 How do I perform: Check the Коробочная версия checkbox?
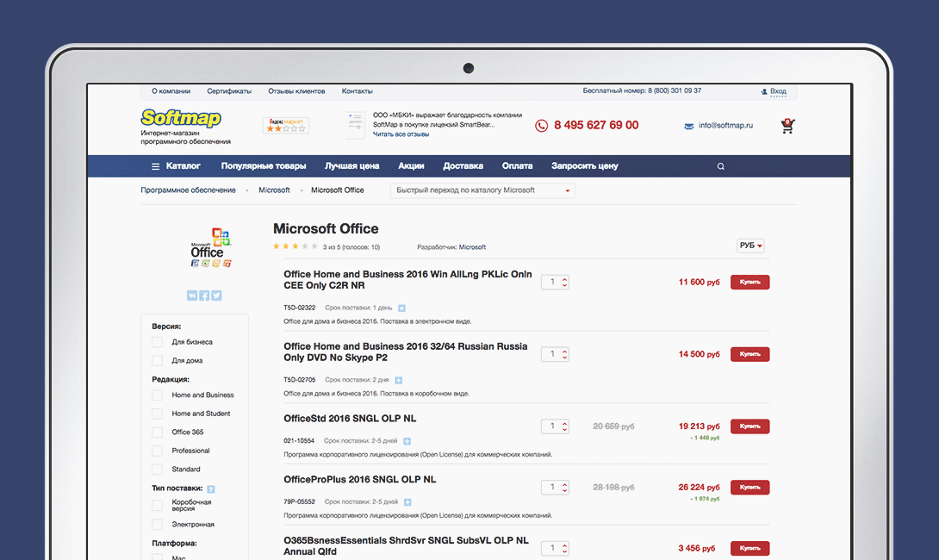(157, 506)
